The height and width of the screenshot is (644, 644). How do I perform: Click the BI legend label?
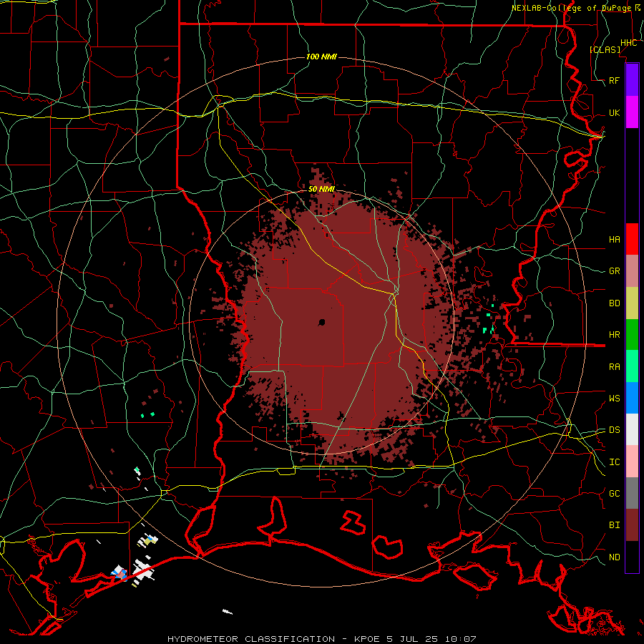coord(615,525)
